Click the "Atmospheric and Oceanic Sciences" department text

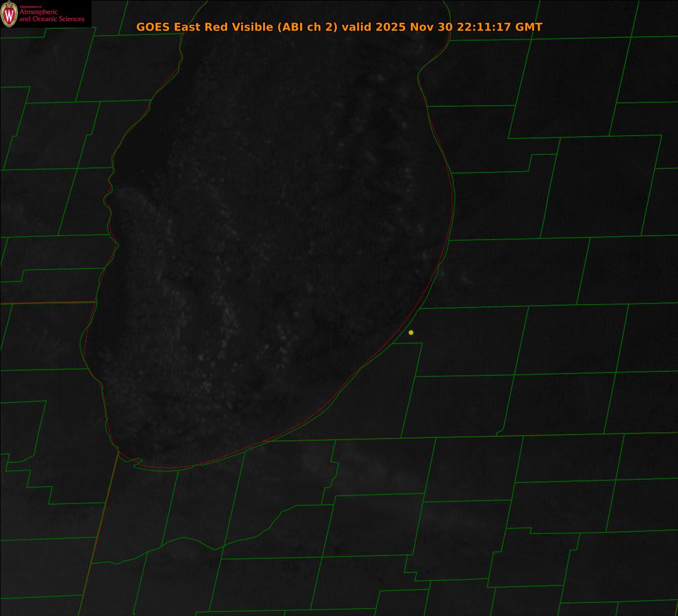[51, 15]
